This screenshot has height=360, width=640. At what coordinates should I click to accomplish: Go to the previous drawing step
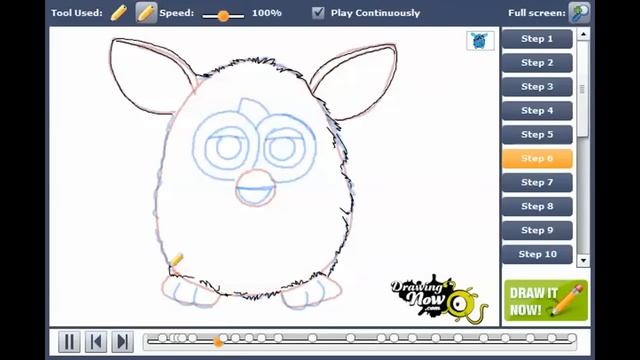(96, 341)
